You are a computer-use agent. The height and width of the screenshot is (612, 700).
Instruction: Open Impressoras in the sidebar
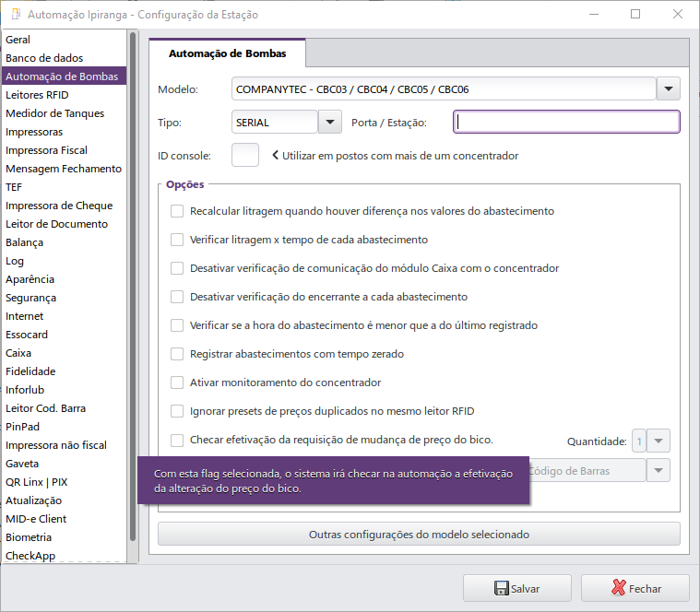click(x=65, y=132)
